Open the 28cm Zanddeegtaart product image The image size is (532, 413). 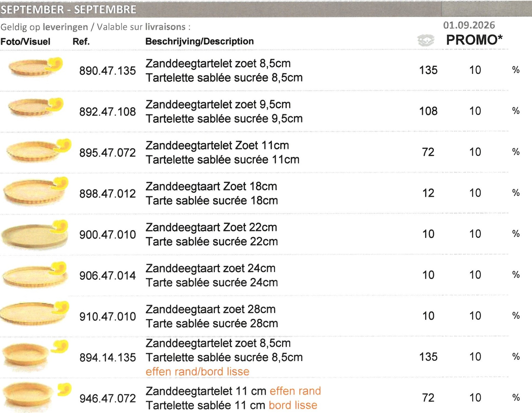point(35,313)
